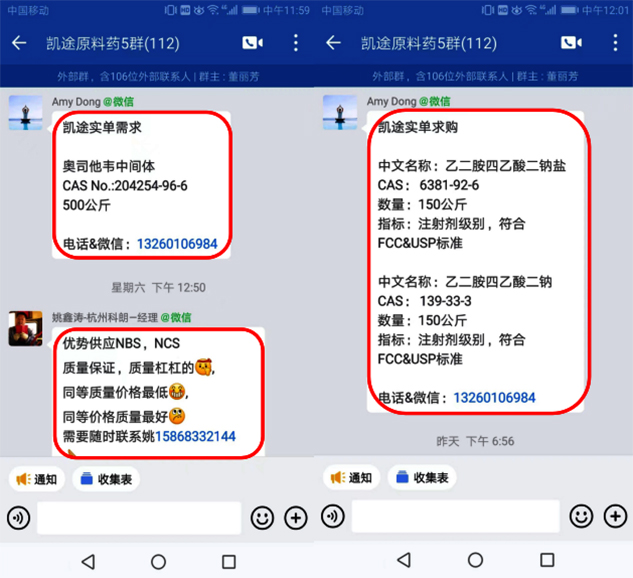Tap sender name Amy Dong in left chat
The image size is (633, 578).
coord(76,102)
